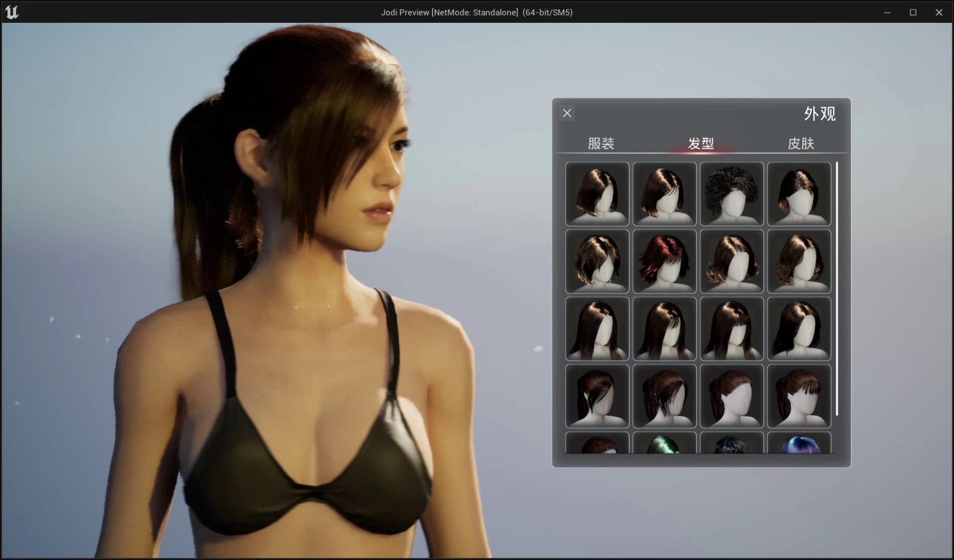This screenshot has height=560, width=954.
Task: Close the 外观 appearance panel
Action: [567, 113]
